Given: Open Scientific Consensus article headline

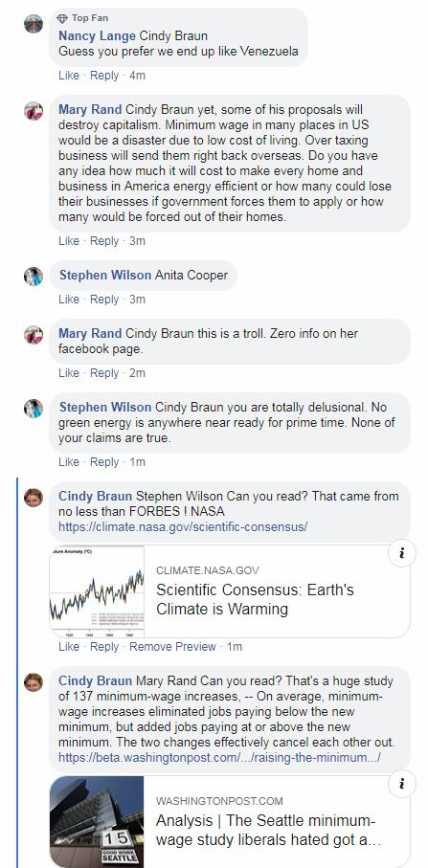Looking at the screenshot, I should (255, 599).
